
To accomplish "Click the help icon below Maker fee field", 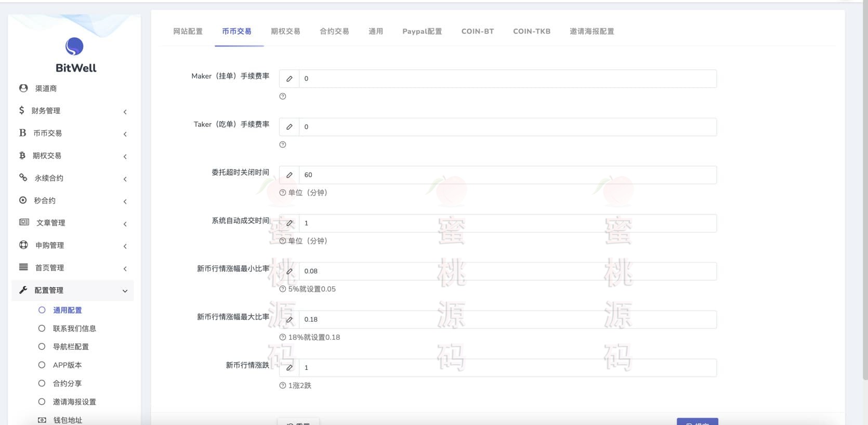I will point(283,96).
